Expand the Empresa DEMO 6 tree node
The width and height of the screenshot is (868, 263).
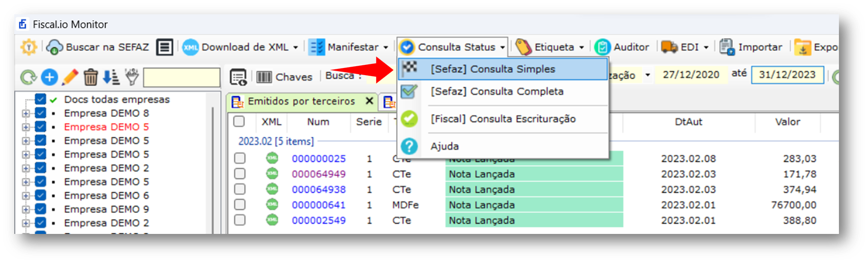click(x=26, y=196)
